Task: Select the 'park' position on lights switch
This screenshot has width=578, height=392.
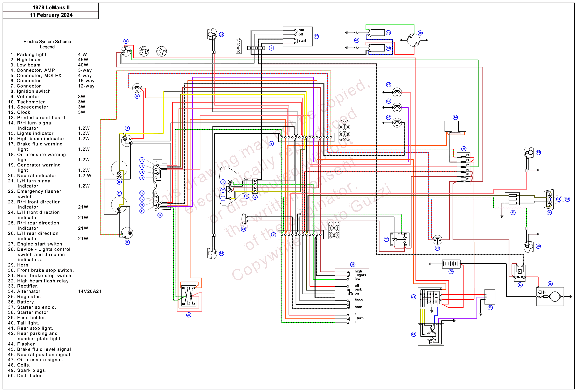Action: 358,289
